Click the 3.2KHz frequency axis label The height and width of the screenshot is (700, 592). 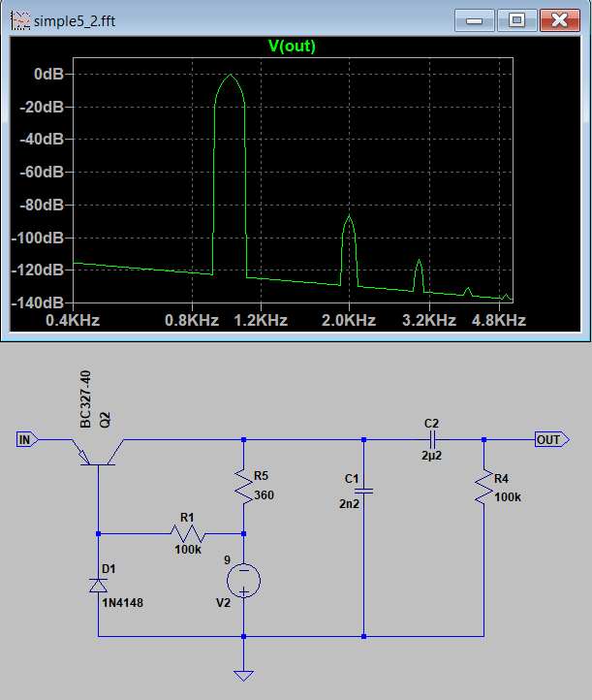click(429, 320)
